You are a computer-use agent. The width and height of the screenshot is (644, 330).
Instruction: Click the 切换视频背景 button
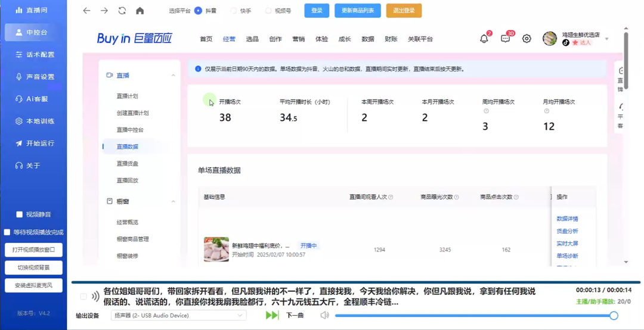[33, 267]
